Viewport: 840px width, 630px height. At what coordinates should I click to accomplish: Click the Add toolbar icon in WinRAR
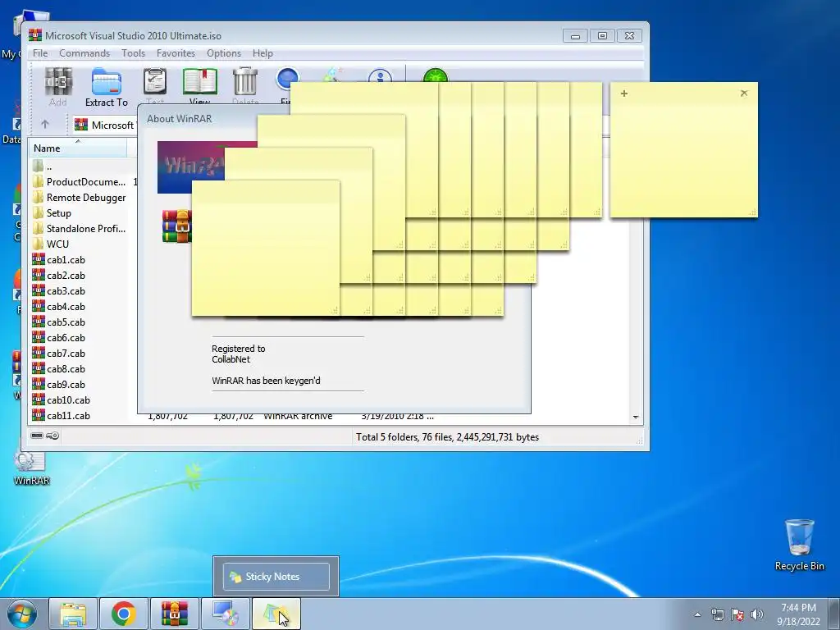58,87
